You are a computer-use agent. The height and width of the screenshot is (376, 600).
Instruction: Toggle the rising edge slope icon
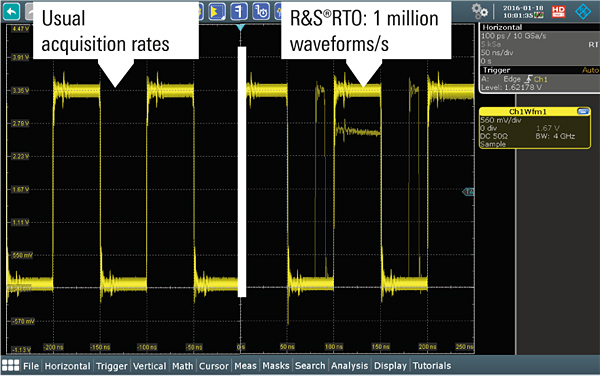click(x=528, y=79)
